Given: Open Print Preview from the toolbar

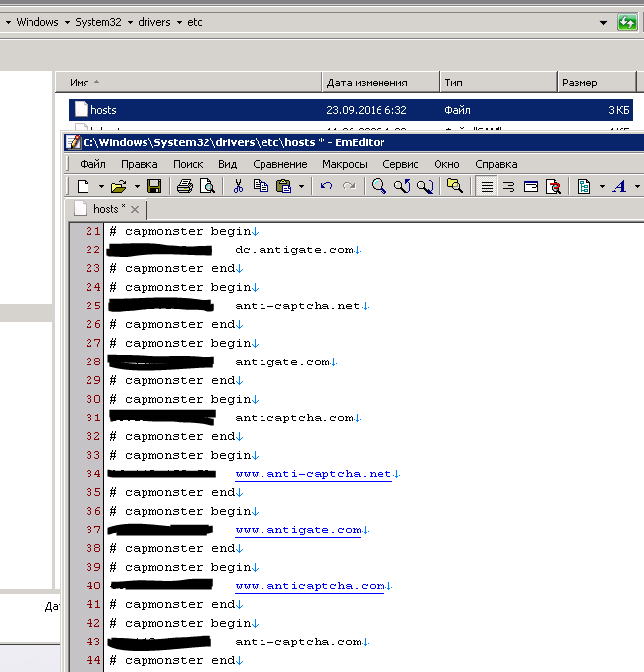Looking at the screenshot, I should click(x=207, y=187).
